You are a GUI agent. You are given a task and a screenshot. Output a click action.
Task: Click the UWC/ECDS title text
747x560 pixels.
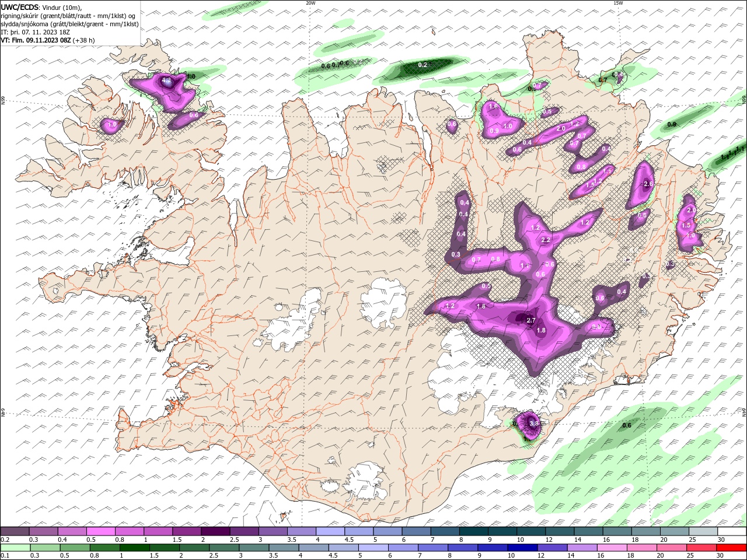point(20,6)
